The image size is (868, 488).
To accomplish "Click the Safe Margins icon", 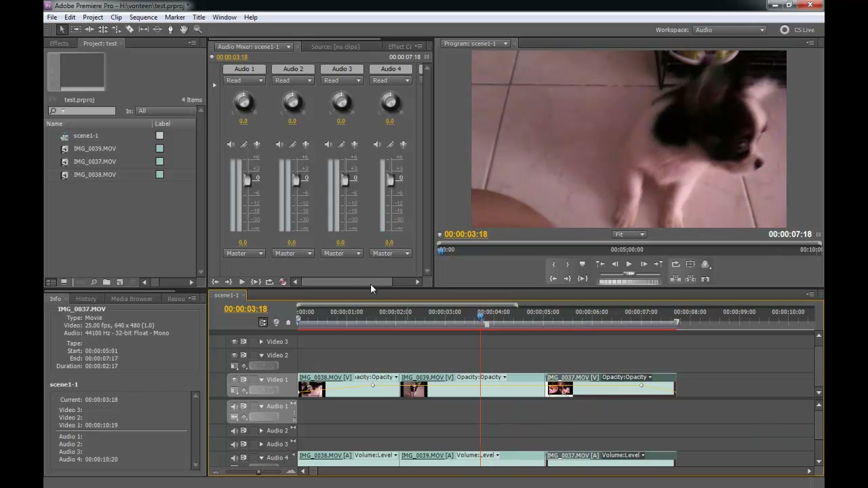I will point(690,264).
